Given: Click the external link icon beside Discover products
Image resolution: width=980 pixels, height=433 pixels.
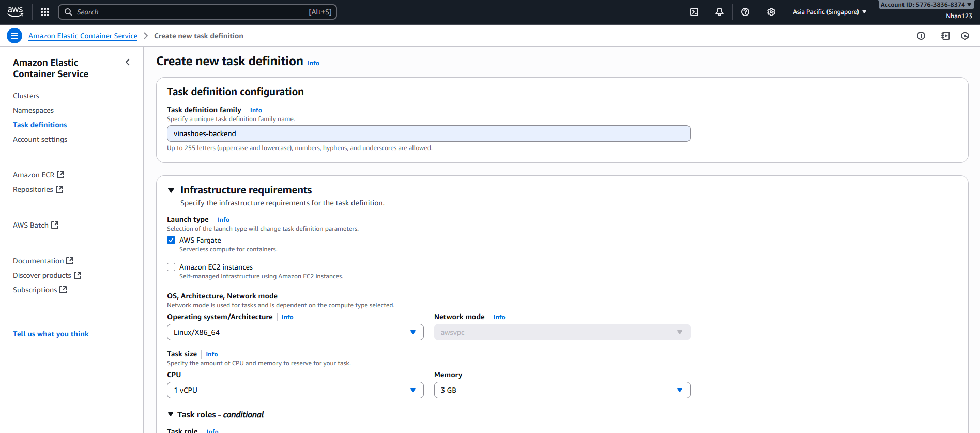Looking at the screenshot, I should click(78, 275).
